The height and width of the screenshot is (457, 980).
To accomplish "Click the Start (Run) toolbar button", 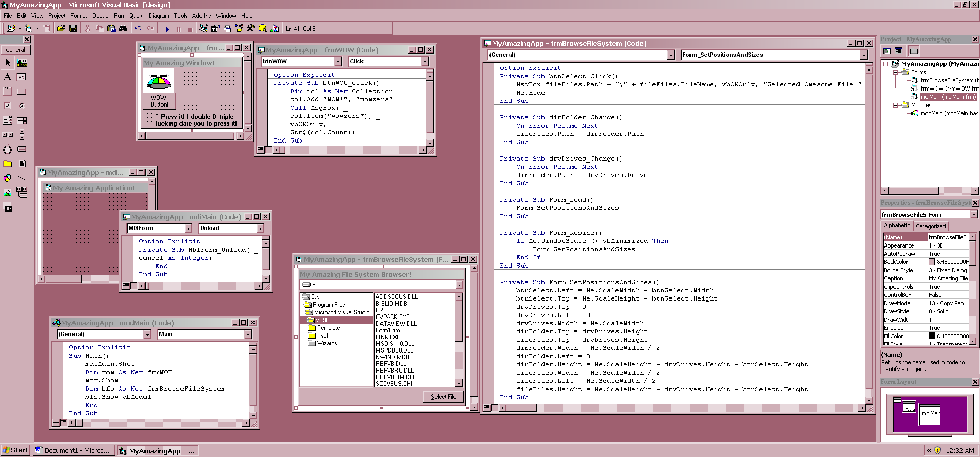I will [167, 29].
